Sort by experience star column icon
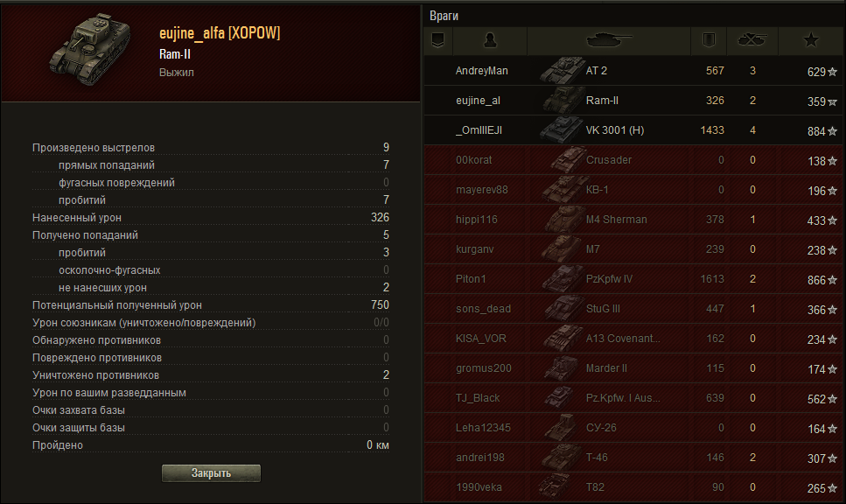This screenshot has height=504, width=846. [x=810, y=40]
